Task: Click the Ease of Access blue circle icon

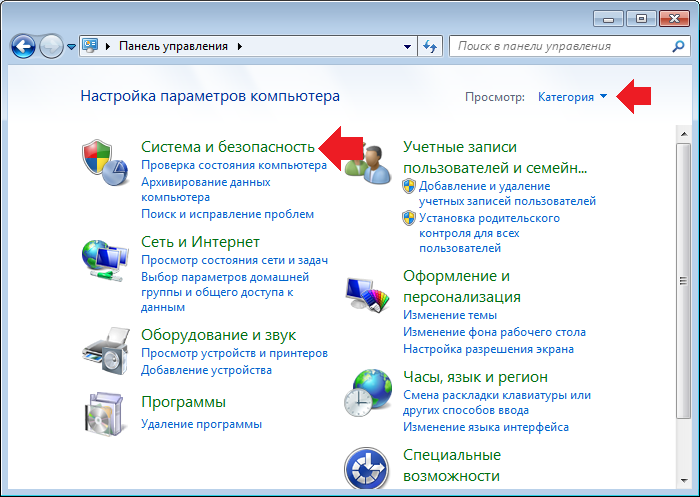Action: (367, 468)
